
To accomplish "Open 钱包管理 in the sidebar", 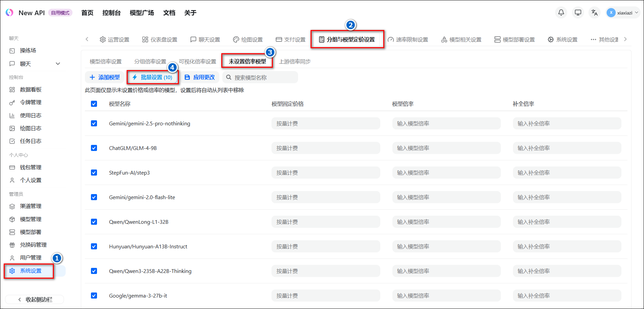I will [30, 167].
